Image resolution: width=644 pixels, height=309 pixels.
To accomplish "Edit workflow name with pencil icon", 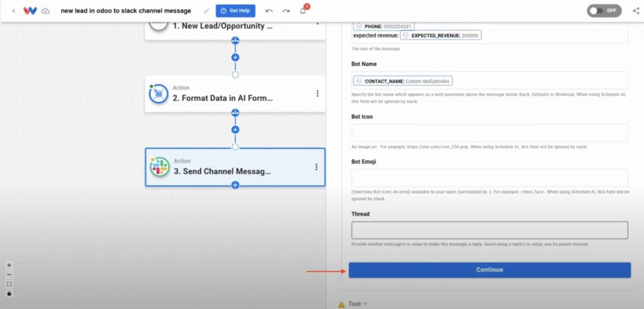I will pos(206,11).
